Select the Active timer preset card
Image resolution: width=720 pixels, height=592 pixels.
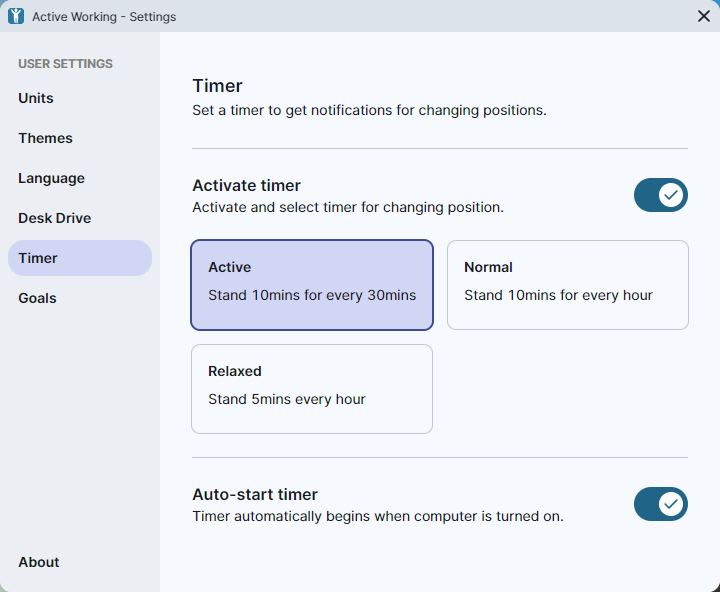[312, 285]
